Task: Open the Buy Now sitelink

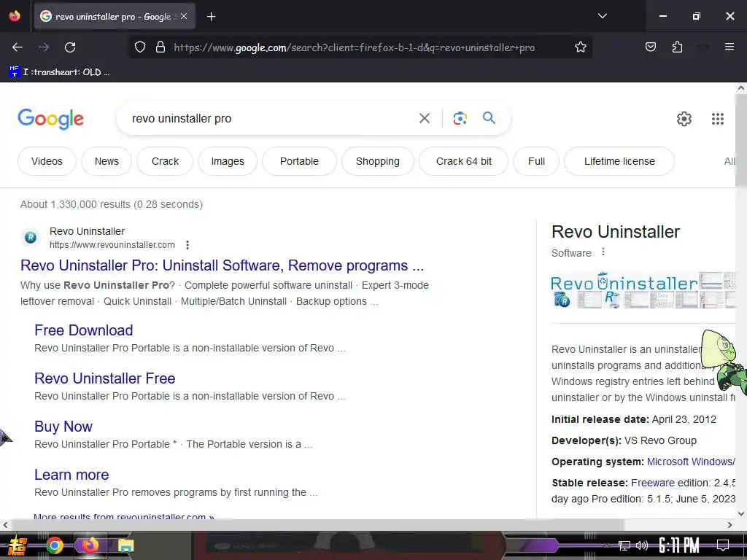Action: pyautogui.click(x=63, y=426)
